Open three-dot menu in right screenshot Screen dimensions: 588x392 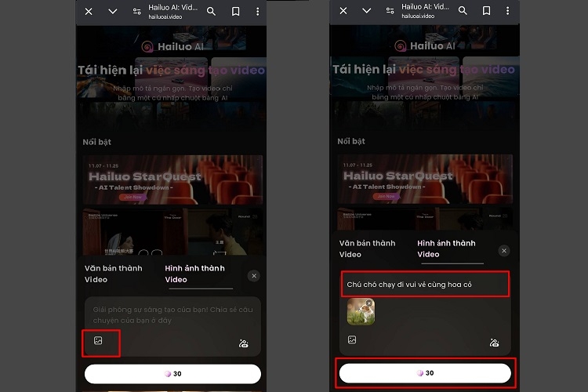508,11
